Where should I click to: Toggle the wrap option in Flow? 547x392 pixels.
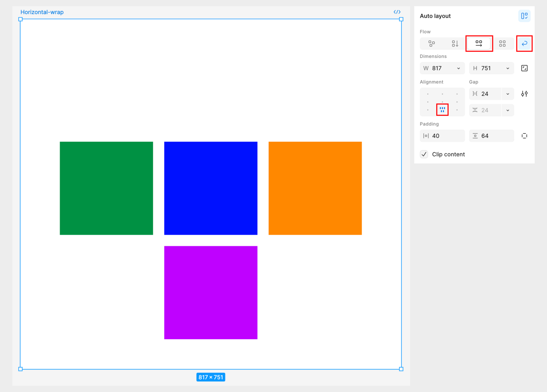coord(524,43)
